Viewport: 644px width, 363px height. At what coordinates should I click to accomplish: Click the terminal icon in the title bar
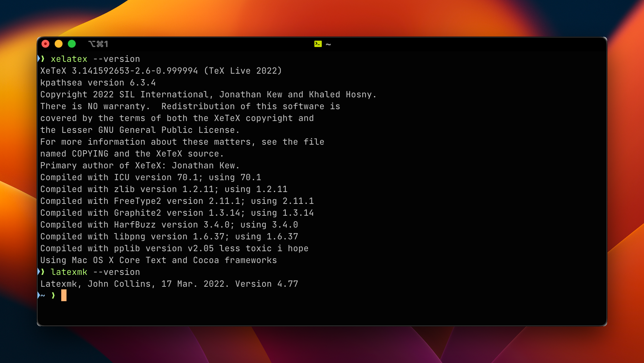(318, 43)
